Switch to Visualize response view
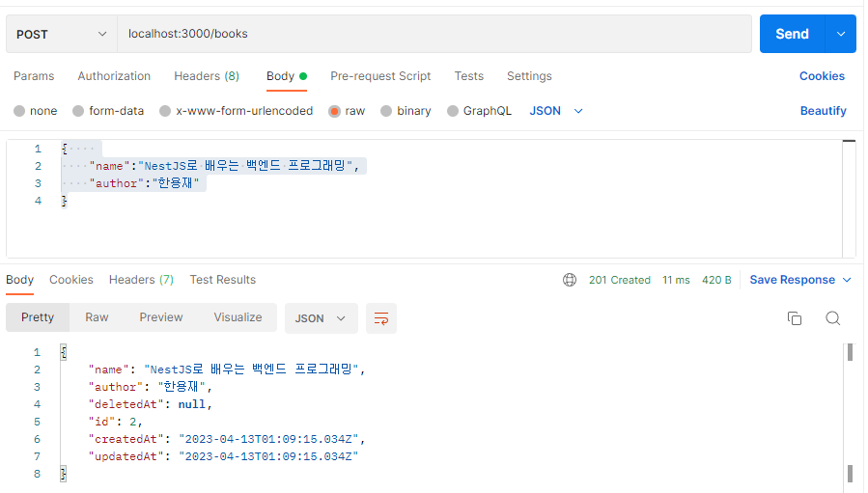This screenshot has width=868, height=493. tap(238, 317)
